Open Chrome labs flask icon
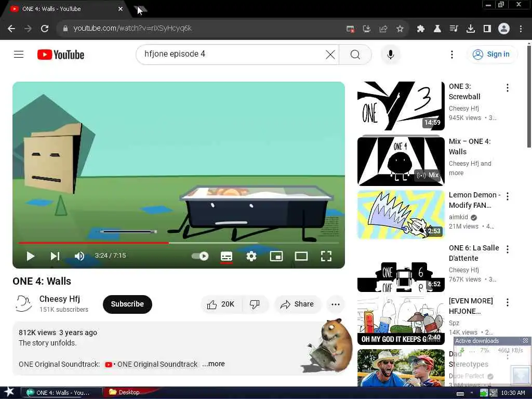This screenshot has height=399, width=532. pos(437,29)
